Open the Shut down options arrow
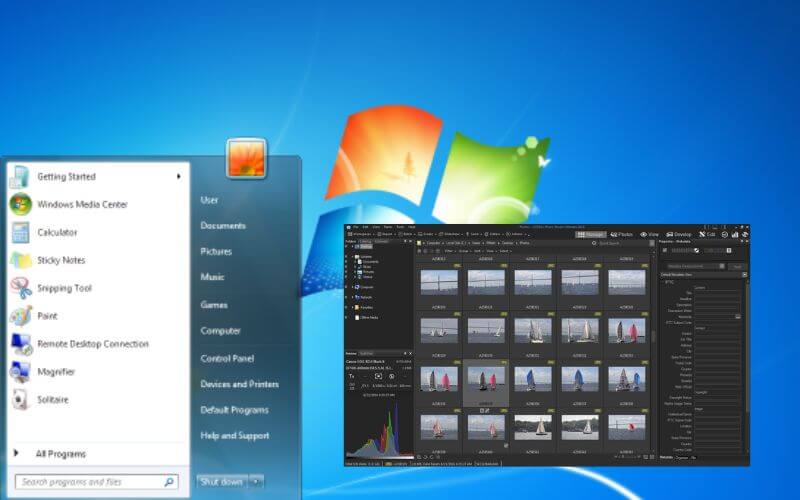 click(x=257, y=482)
